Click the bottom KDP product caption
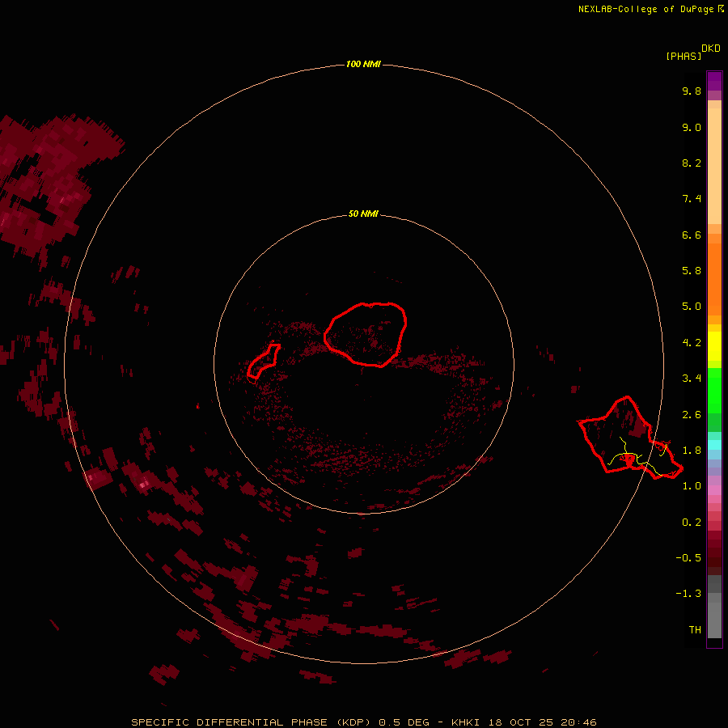The image size is (728, 728). [x=363, y=722]
